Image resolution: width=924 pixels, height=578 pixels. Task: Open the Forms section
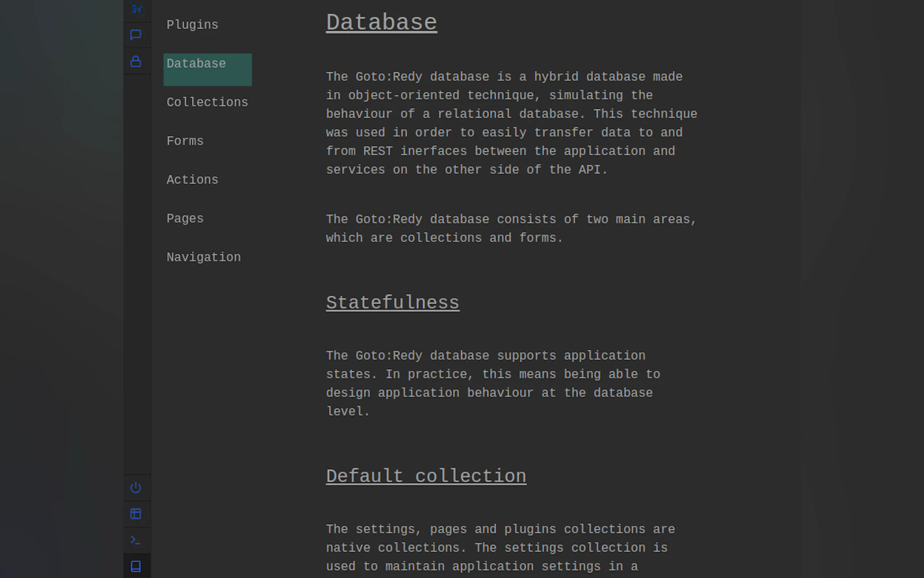click(185, 141)
